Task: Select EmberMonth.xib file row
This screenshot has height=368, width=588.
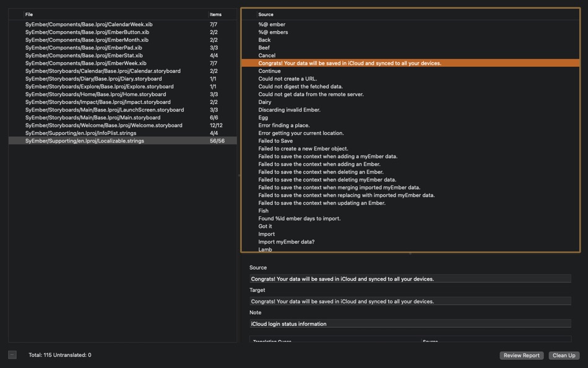Action: coord(123,40)
